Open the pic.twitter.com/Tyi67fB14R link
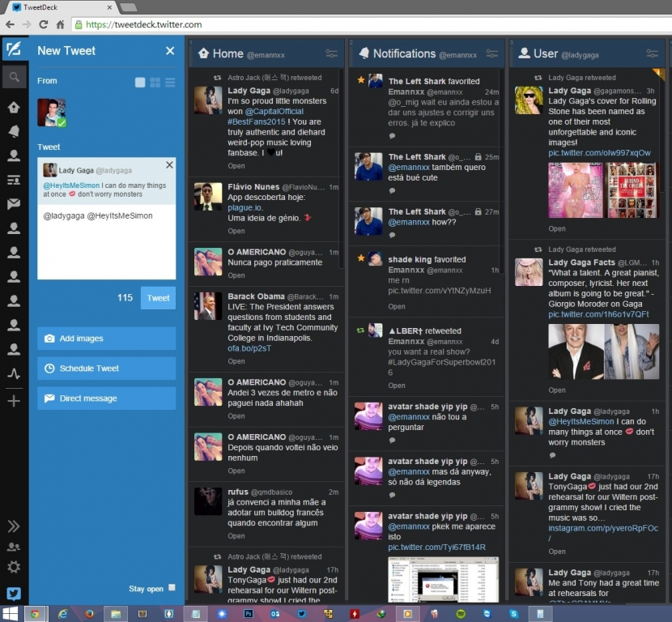 [x=436, y=547]
